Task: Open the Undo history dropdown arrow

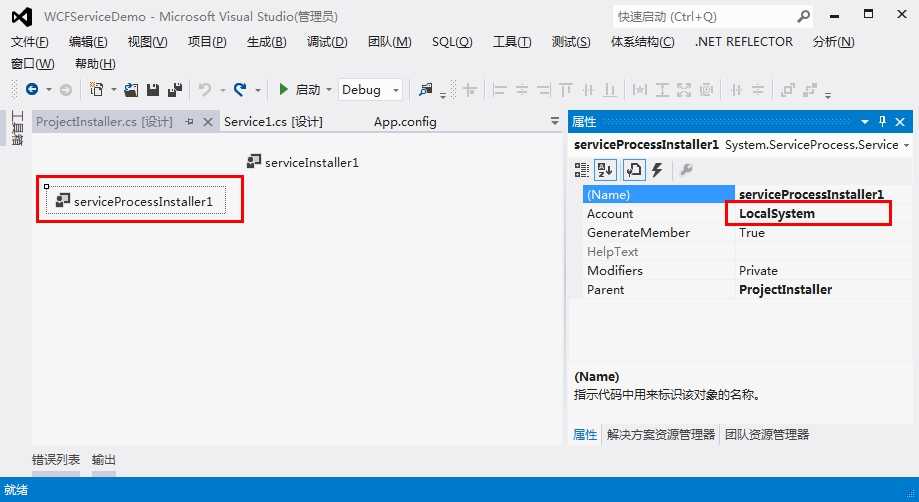Action: (x=223, y=90)
